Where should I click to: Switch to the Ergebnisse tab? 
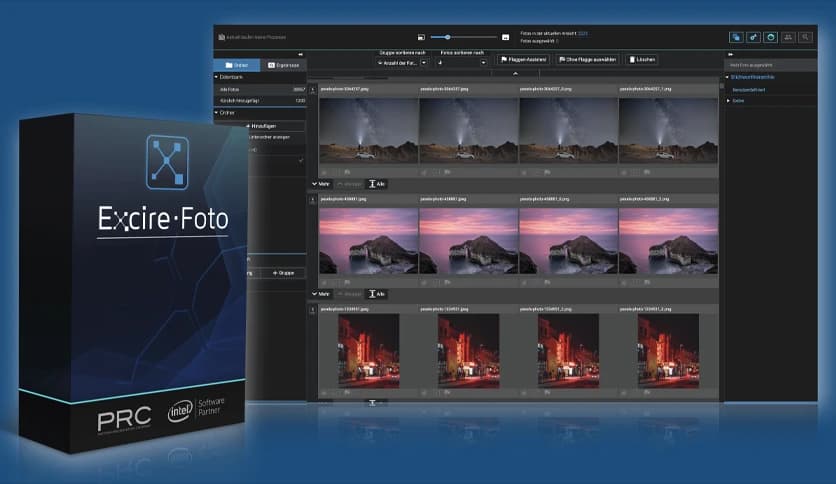coord(282,64)
